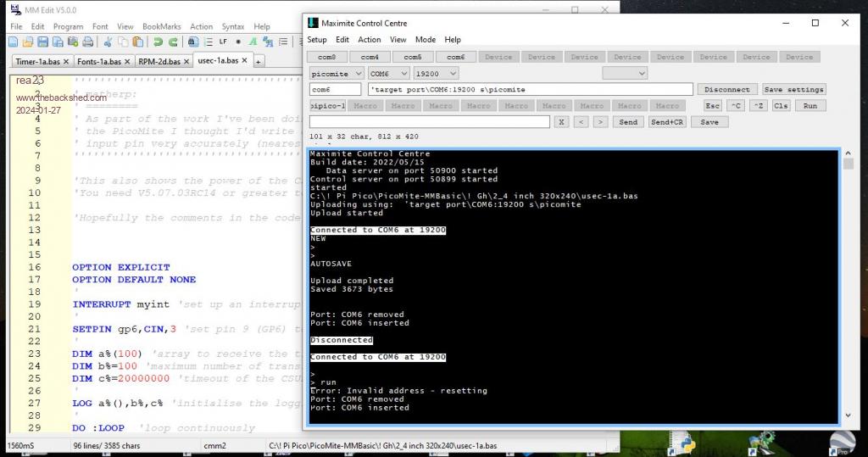Click the Print icon in MM Edit toolbar
The width and height of the screenshot is (868, 457).
(89, 42)
